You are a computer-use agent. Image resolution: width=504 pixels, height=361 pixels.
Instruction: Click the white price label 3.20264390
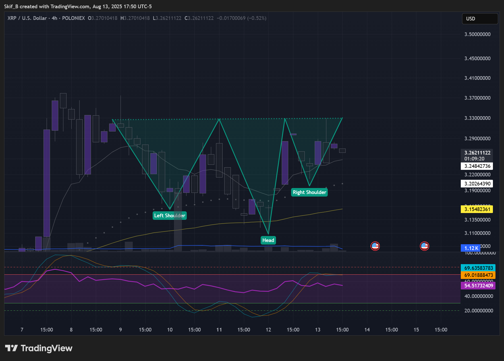tap(477, 184)
